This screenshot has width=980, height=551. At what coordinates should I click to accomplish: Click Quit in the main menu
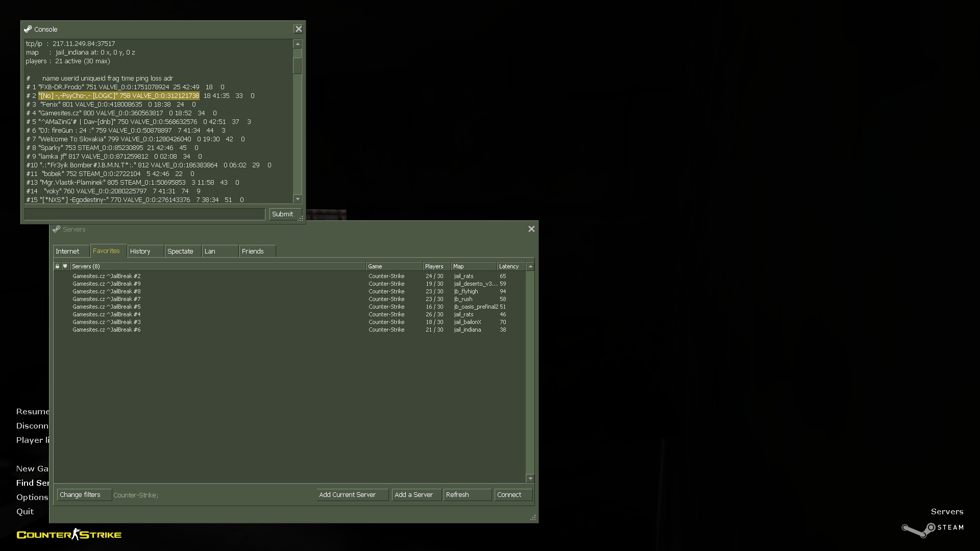[25, 512]
